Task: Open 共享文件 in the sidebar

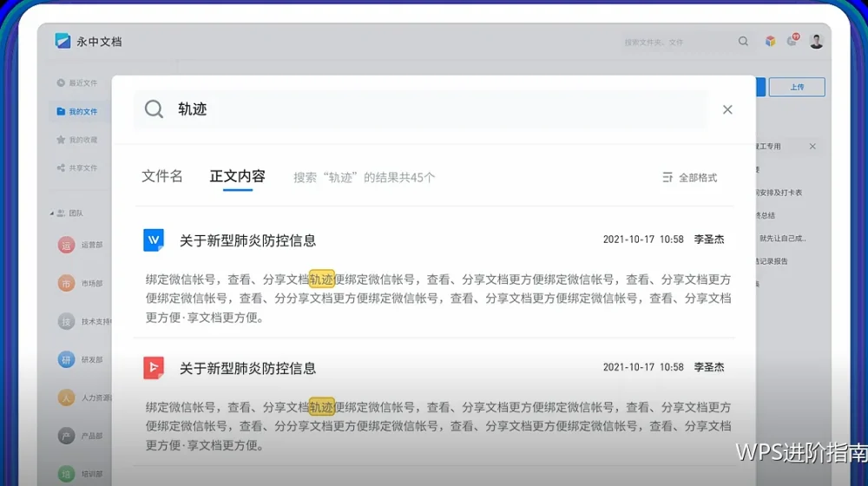Action: pos(77,167)
